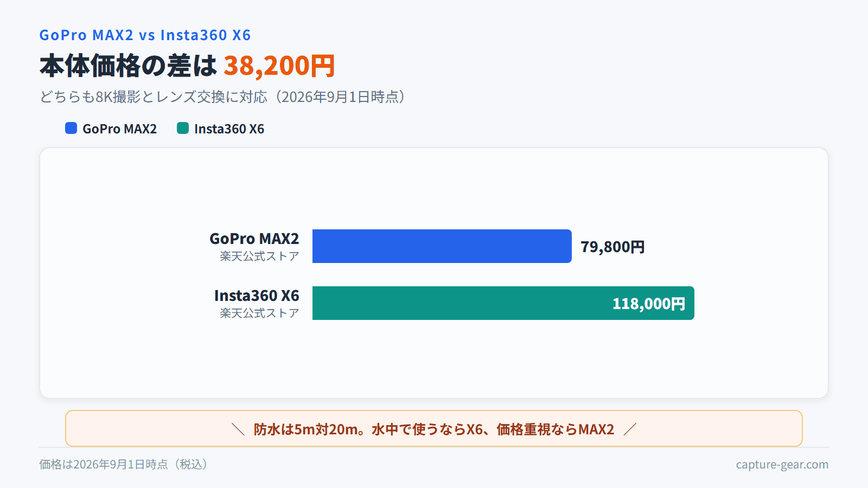
Task: Select the Insta360 X6 legend label
Action: coord(229,129)
